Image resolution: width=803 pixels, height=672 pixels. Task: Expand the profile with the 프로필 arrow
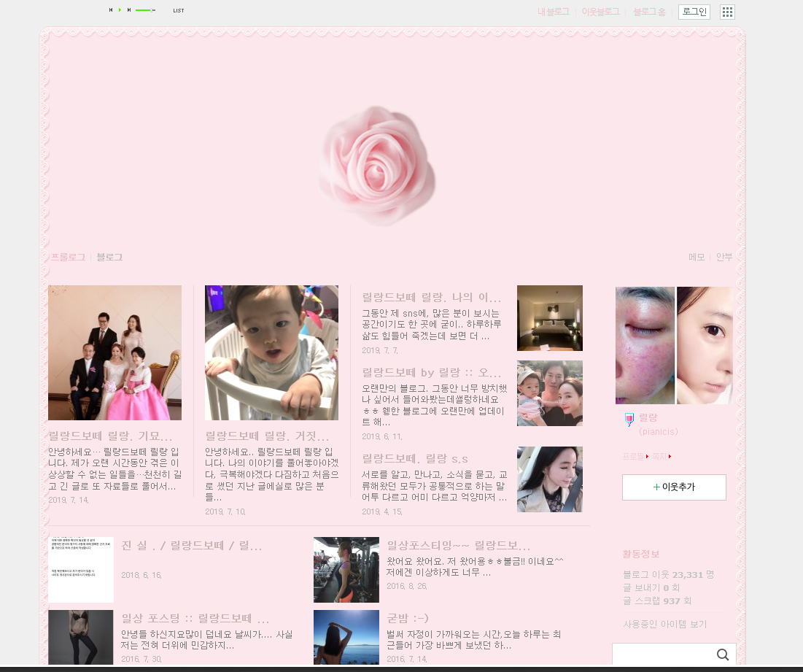coord(647,456)
